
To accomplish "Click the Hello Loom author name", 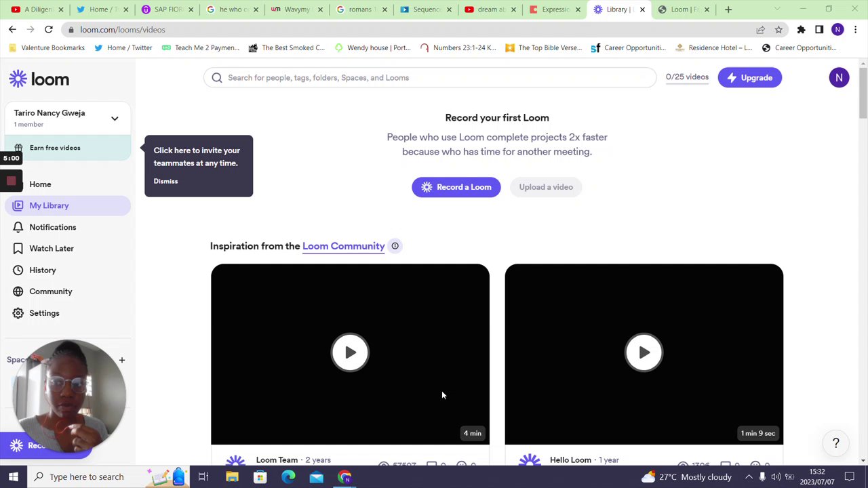I will click(x=570, y=460).
